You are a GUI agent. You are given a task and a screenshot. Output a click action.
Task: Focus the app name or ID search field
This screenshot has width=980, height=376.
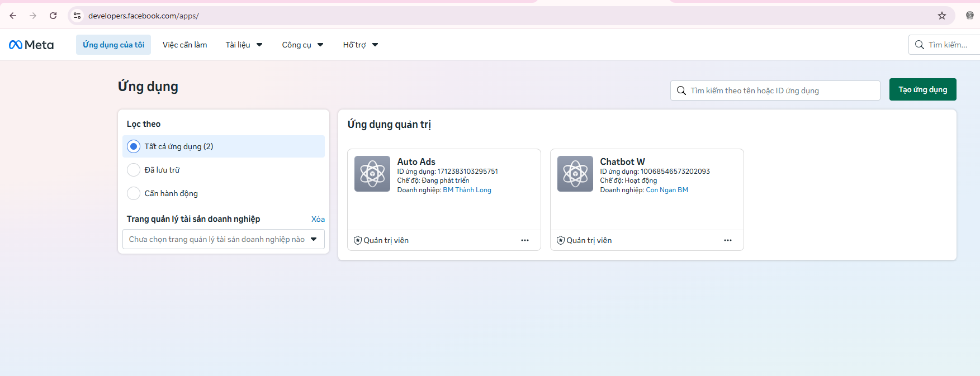775,91
